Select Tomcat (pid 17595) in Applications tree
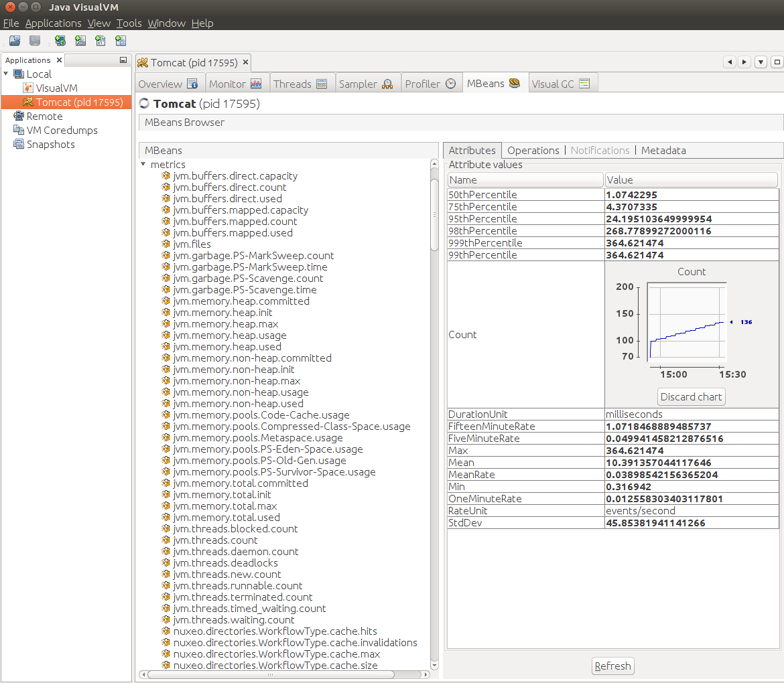 [73, 102]
